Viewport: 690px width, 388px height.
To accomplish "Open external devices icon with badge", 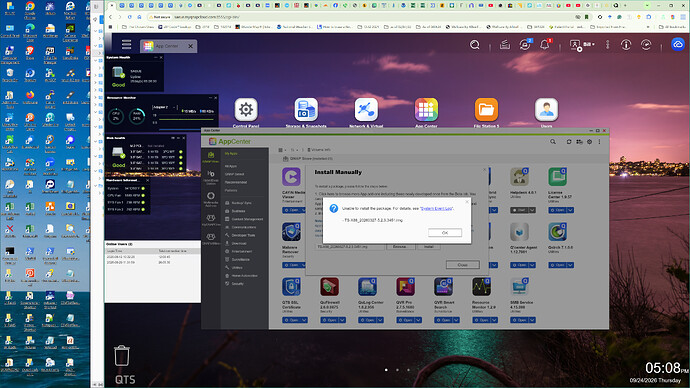I will pos(525,45).
